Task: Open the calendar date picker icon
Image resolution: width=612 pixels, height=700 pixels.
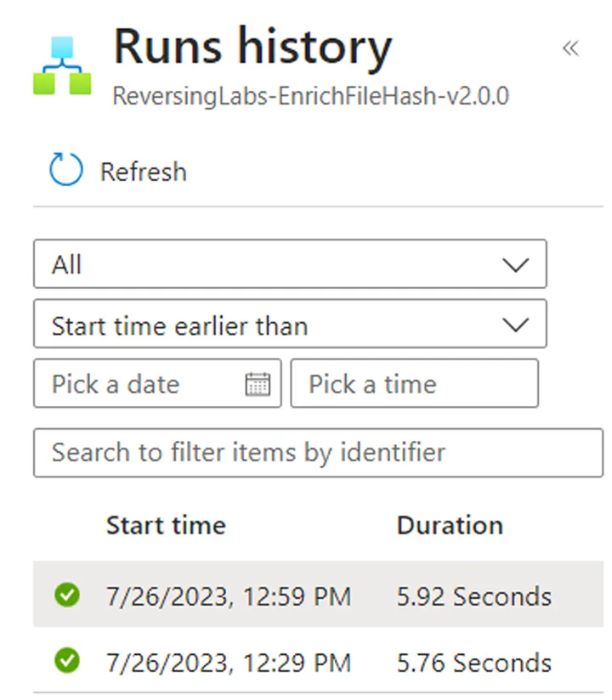Action: coord(258,384)
